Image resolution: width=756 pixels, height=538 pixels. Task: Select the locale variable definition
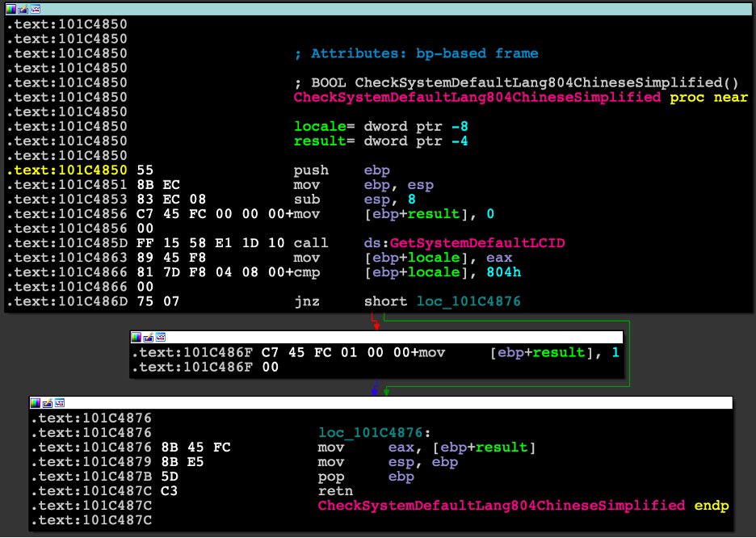[x=310, y=126]
